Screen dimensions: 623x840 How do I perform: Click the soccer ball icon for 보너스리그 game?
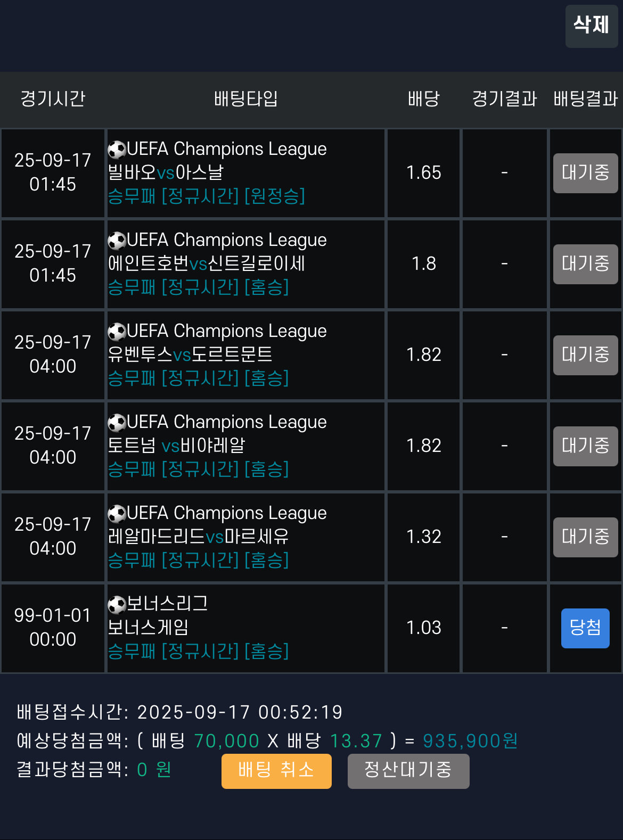click(x=116, y=604)
